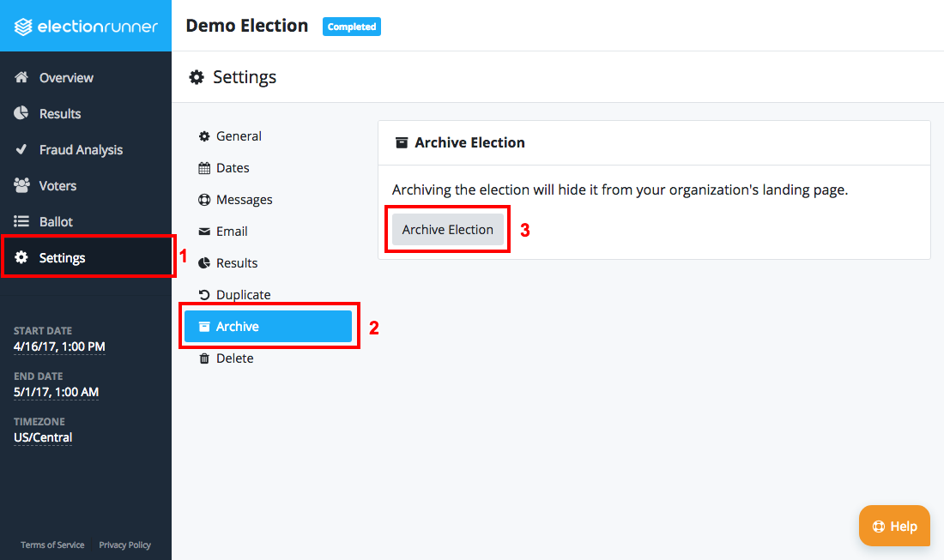Click the Results pie chart icon in sidebar
The image size is (944, 560).
[21, 113]
